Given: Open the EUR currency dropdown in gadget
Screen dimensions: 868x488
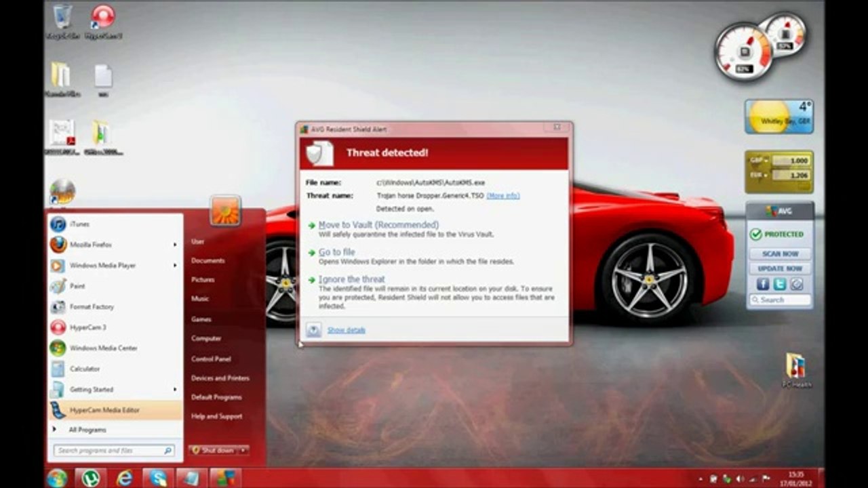Looking at the screenshot, I should (757, 176).
